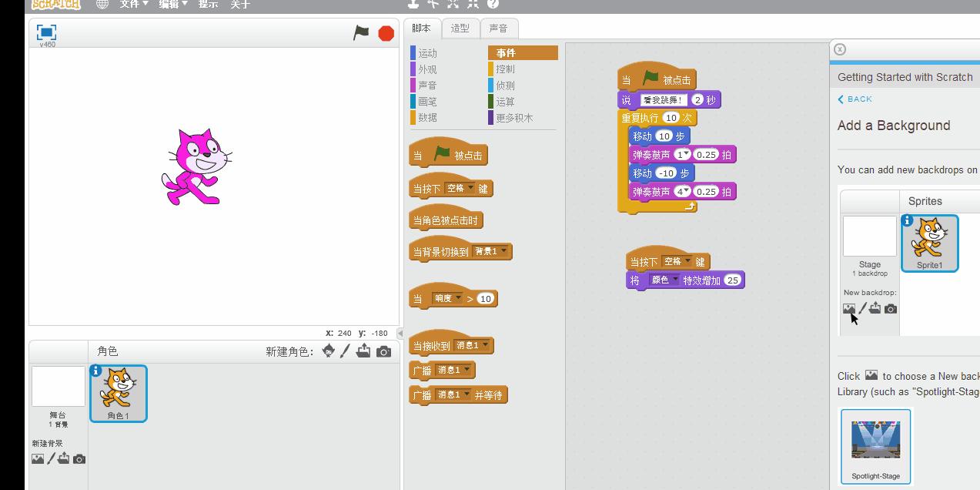The image size is (980, 490).
Task: Select the stamp duplicate tool in toolbar
Action: click(x=413, y=5)
